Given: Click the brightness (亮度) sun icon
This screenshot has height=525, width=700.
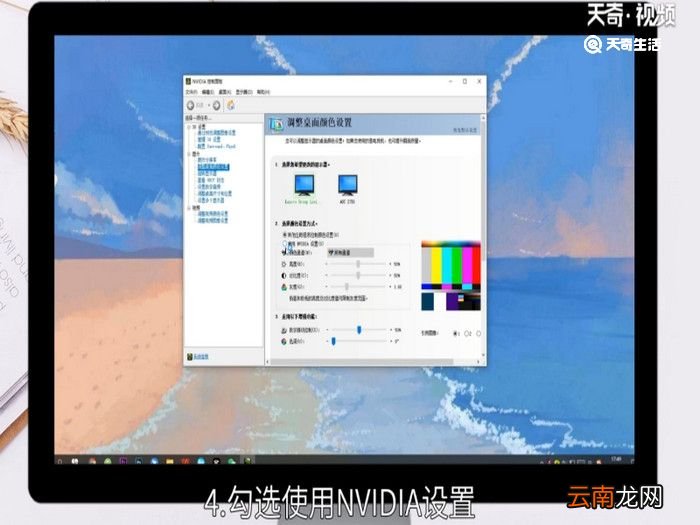Looking at the screenshot, I should pos(284,264).
